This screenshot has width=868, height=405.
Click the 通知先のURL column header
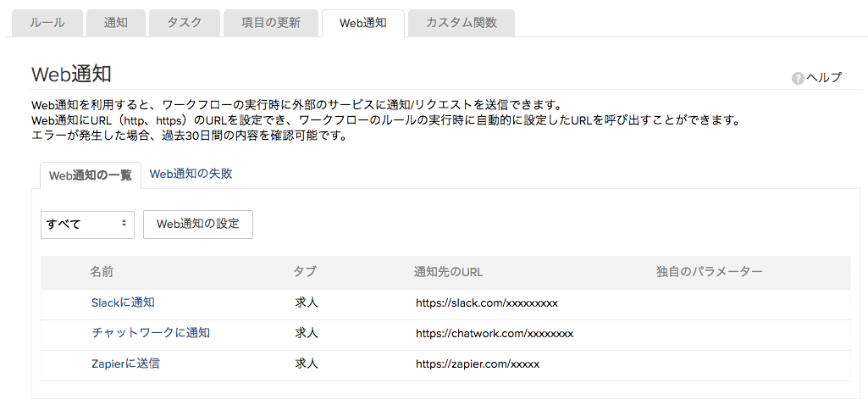pos(448,272)
